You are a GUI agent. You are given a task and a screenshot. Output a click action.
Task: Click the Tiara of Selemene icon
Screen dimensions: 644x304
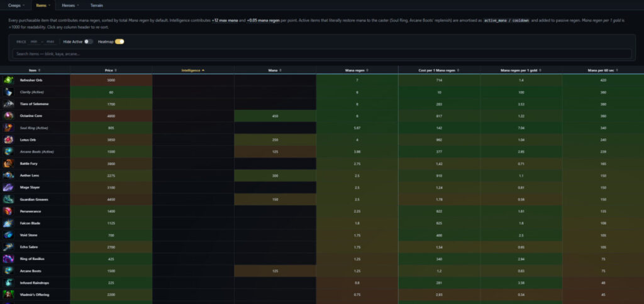(x=8, y=104)
